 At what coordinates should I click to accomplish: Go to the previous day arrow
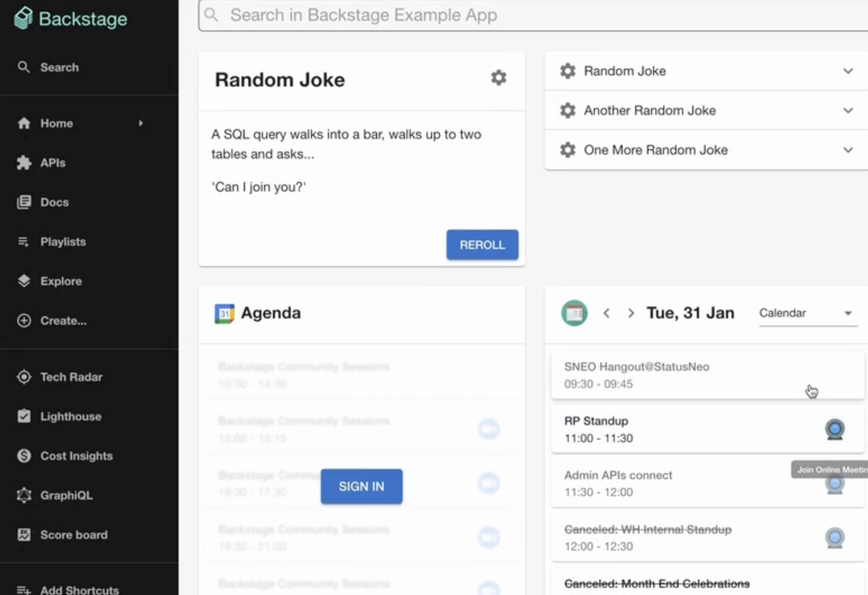click(x=607, y=313)
